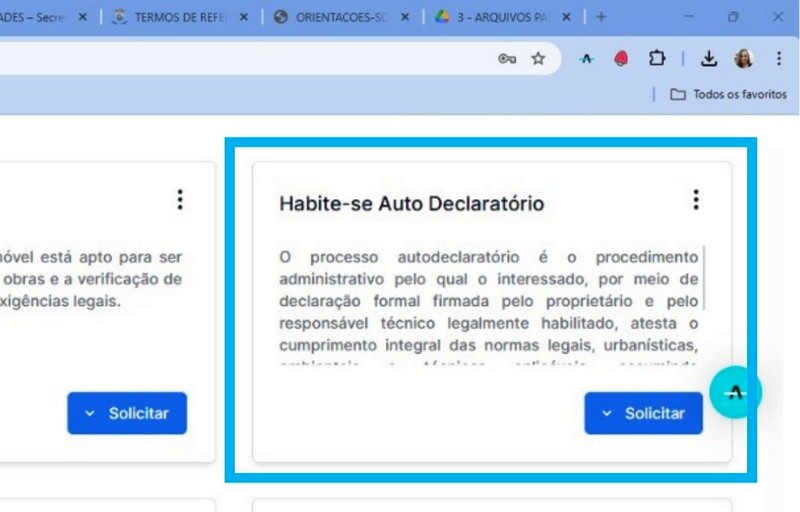800x512 pixels.
Task: Open the Extensions puzzle piece menu
Action: (657, 59)
